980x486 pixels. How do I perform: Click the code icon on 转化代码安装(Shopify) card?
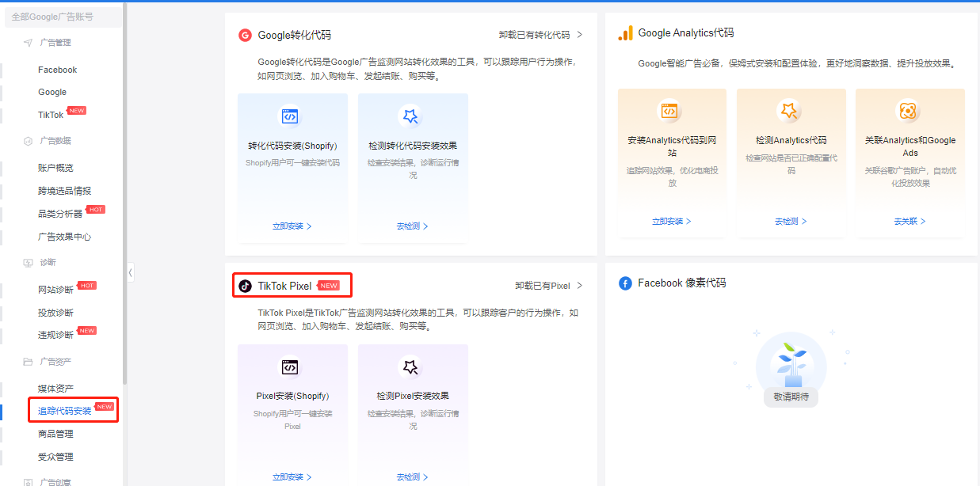pyautogui.click(x=290, y=116)
